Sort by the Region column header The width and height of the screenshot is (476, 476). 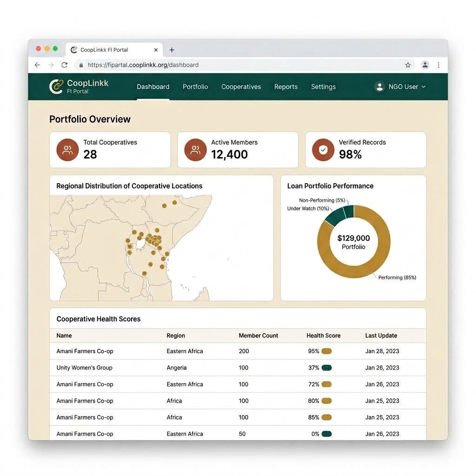tap(175, 336)
